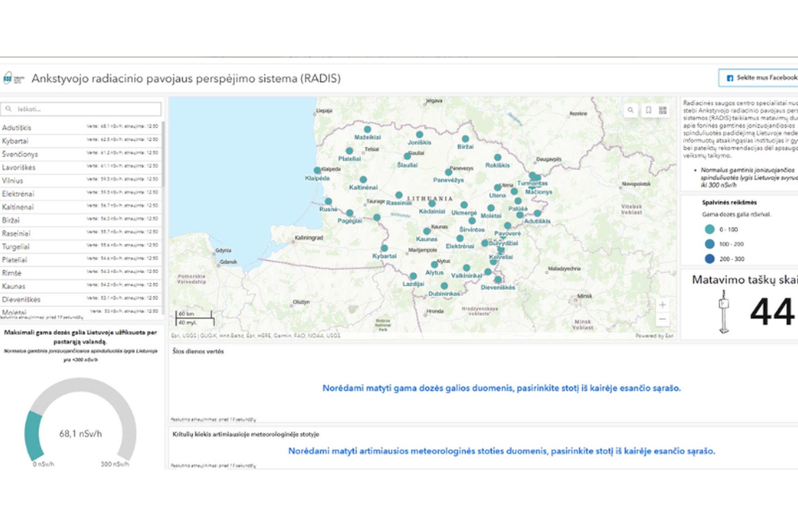Select Plateliai in the station list
The image size is (798, 532).
tap(80, 260)
